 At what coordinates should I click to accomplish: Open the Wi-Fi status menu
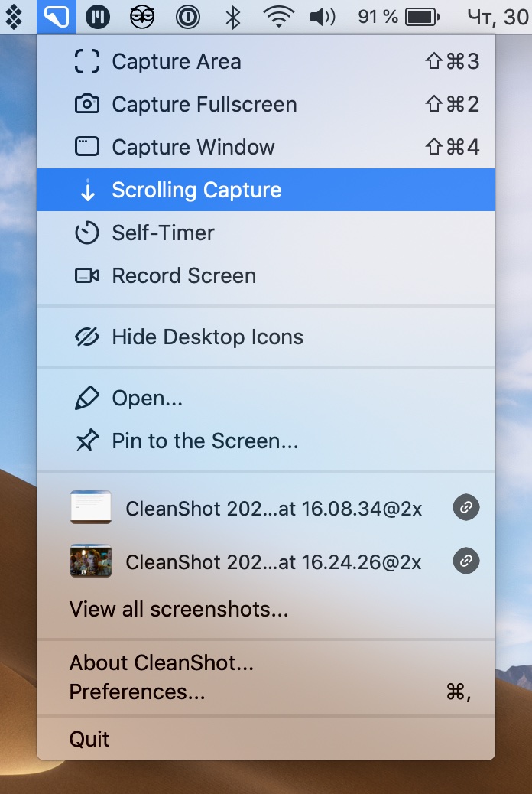(x=279, y=17)
